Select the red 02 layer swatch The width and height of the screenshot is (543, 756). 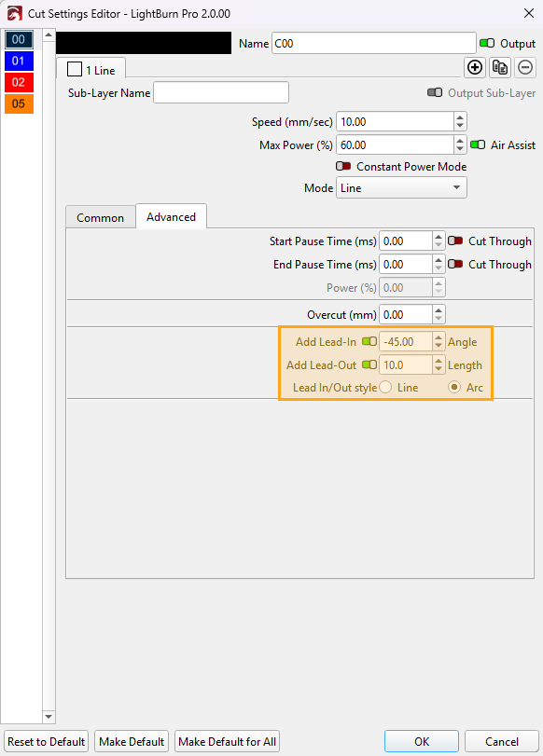coord(19,82)
